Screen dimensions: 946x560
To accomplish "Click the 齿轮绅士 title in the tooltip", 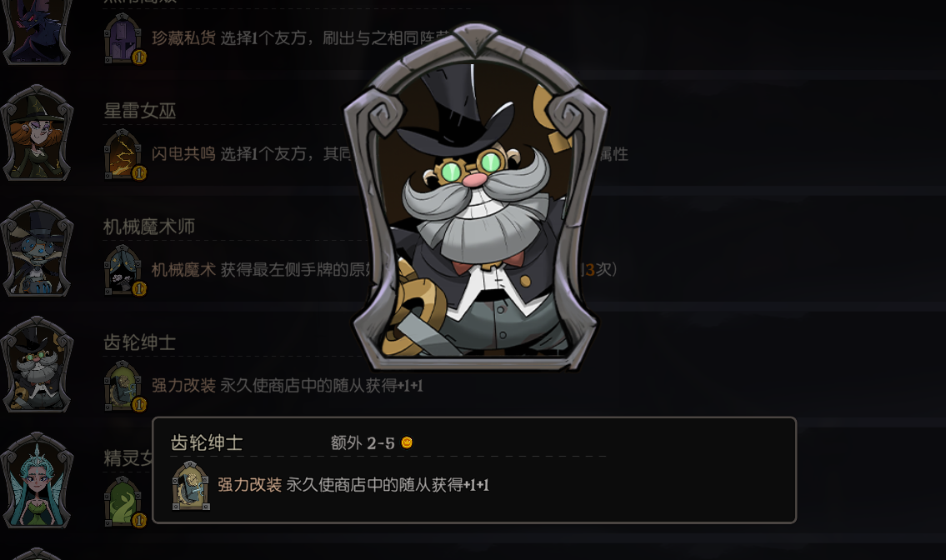I will tap(207, 443).
